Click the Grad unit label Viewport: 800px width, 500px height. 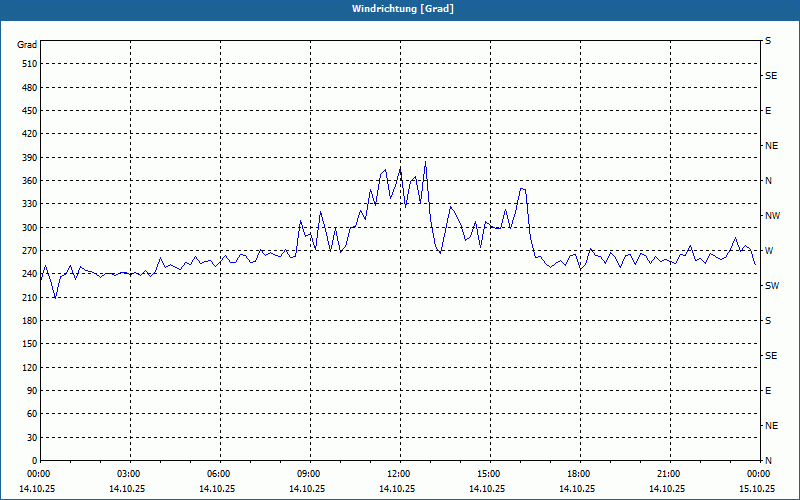point(27,45)
